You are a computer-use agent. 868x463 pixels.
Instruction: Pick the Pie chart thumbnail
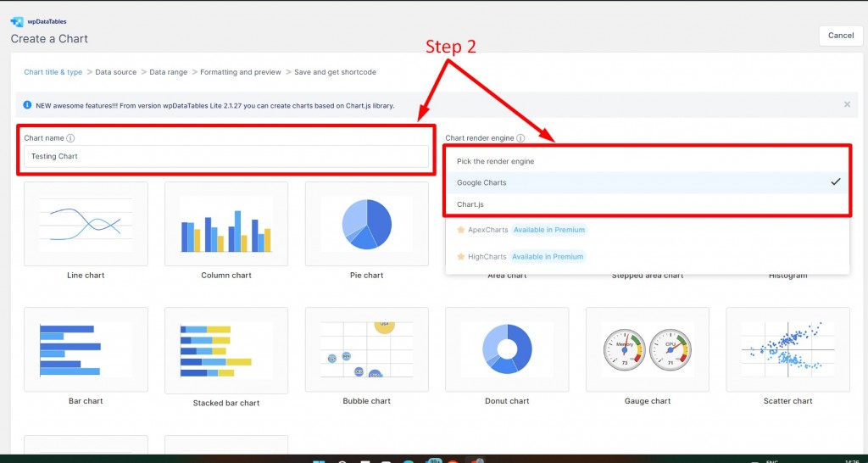coord(366,224)
